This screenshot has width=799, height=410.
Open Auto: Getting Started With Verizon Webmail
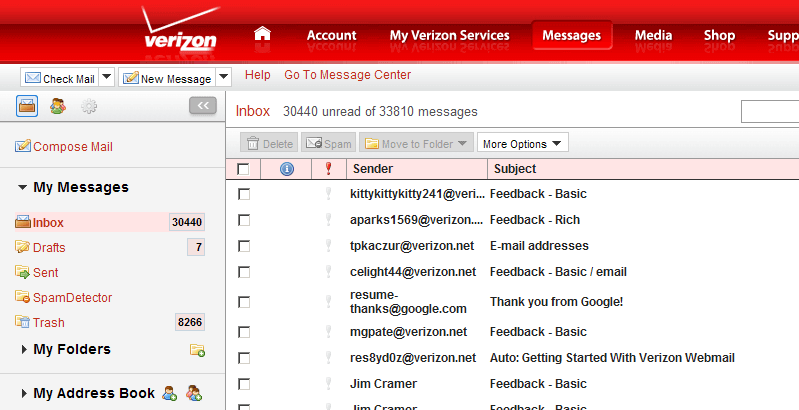coord(612,358)
